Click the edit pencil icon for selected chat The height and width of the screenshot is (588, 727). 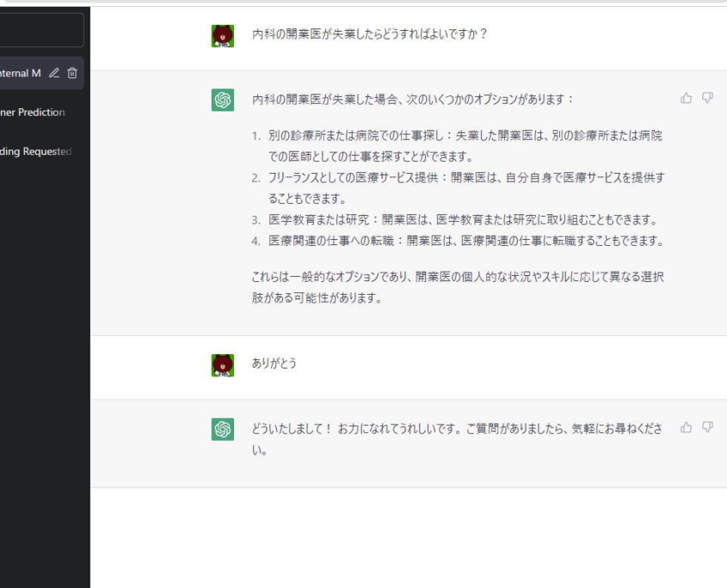pyautogui.click(x=54, y=73)
